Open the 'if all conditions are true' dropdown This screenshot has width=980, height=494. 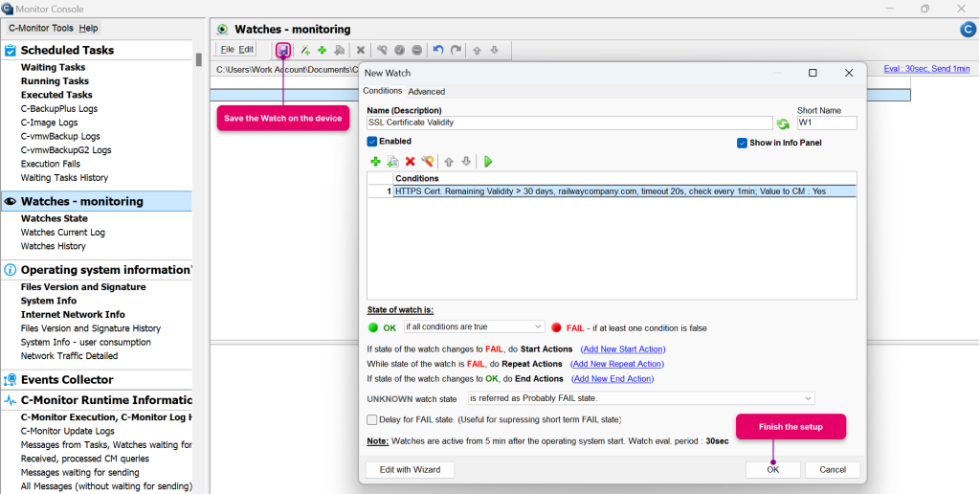475,326
